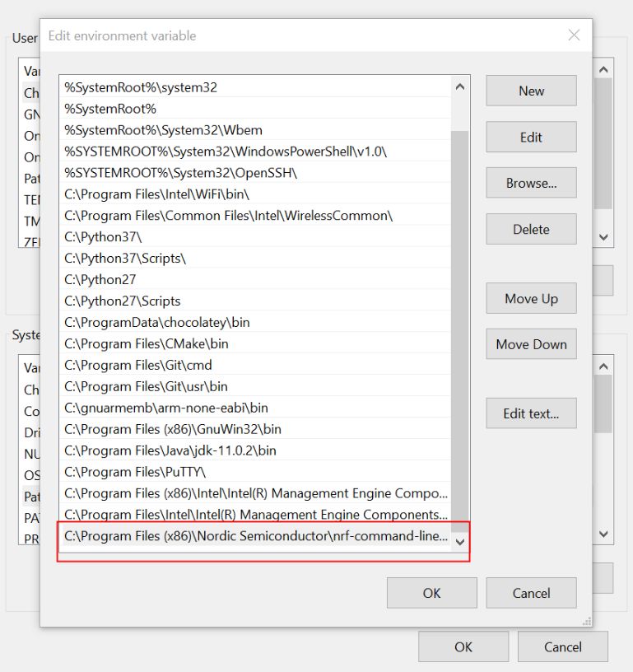Click the Delete button

tap(531, 230)
